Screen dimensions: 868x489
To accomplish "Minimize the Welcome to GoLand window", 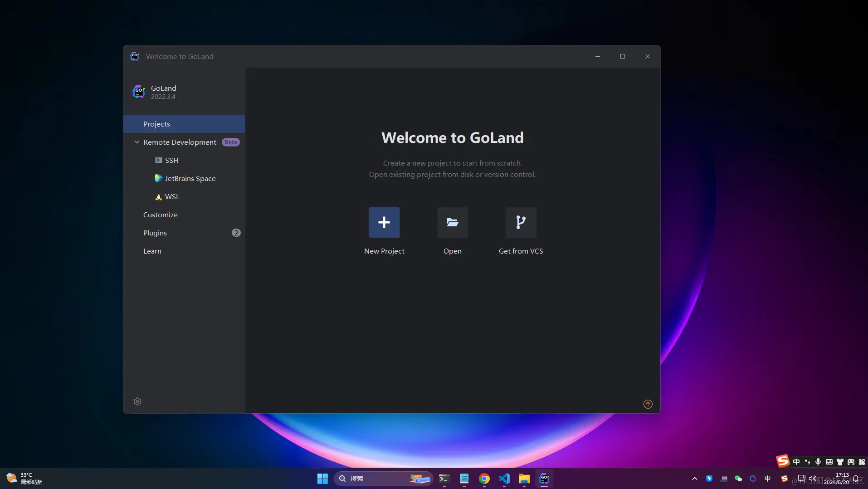I will pyautogui.click(x=598, y=56).
